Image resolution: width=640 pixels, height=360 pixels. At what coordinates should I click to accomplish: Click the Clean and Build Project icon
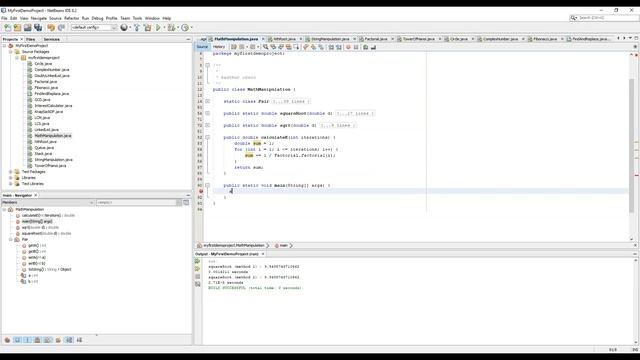tap(147, 27)
